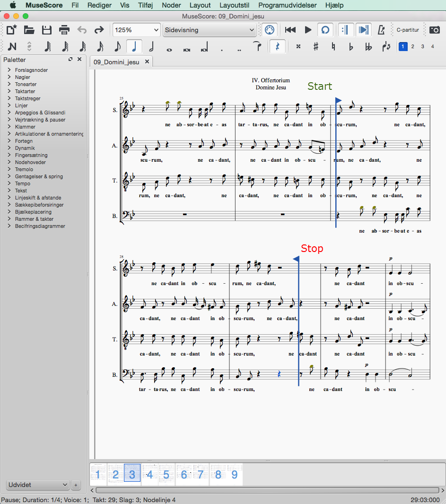Select the double whole note duration
The width and height of the screenshot is (446, 504).
(x=186, y=50)
